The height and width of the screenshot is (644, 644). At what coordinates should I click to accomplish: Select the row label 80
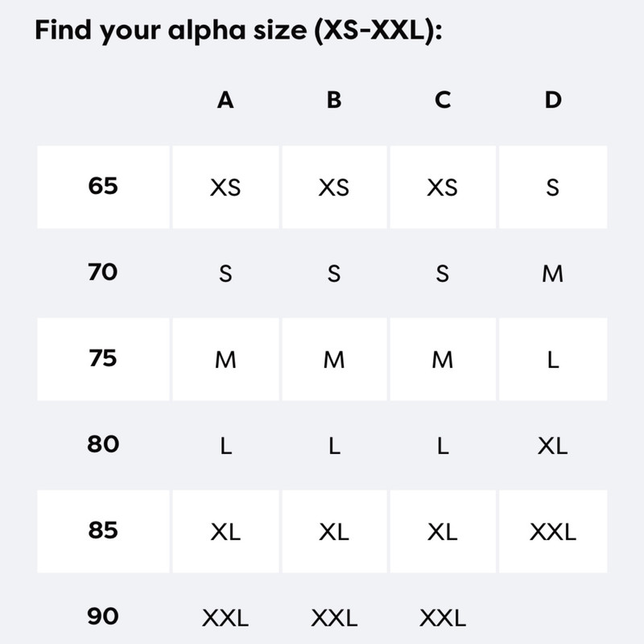[x=103, y=444]
